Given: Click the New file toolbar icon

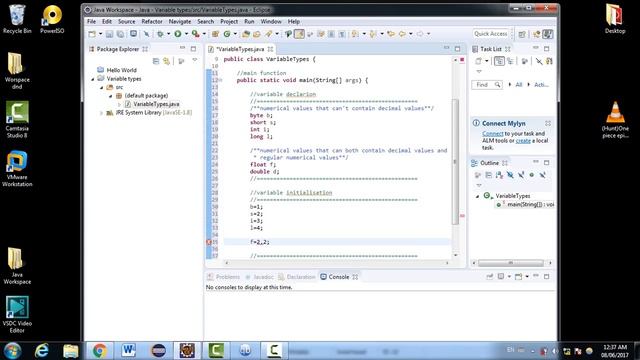Looking at the screenshot, I should coord(92,34).
